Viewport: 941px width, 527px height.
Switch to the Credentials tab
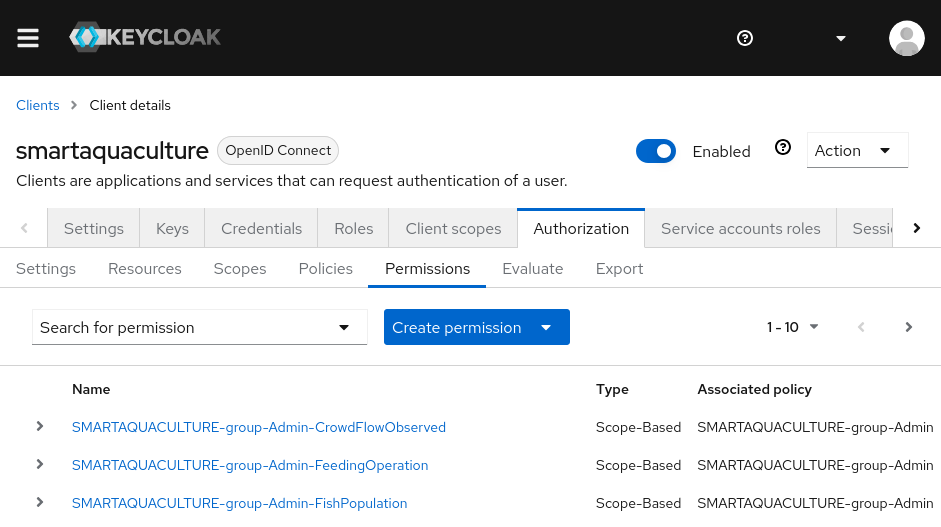pos(261,228)
